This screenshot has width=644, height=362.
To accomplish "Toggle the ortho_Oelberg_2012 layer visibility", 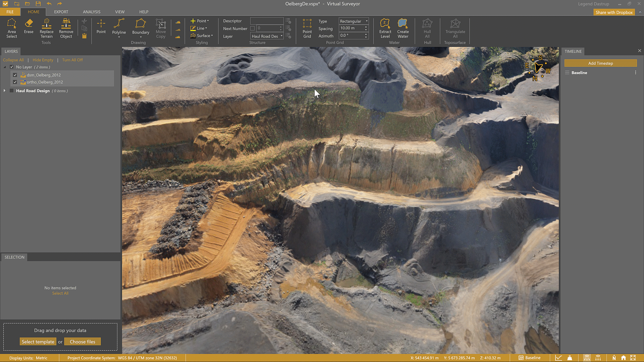I will (15, 82).
